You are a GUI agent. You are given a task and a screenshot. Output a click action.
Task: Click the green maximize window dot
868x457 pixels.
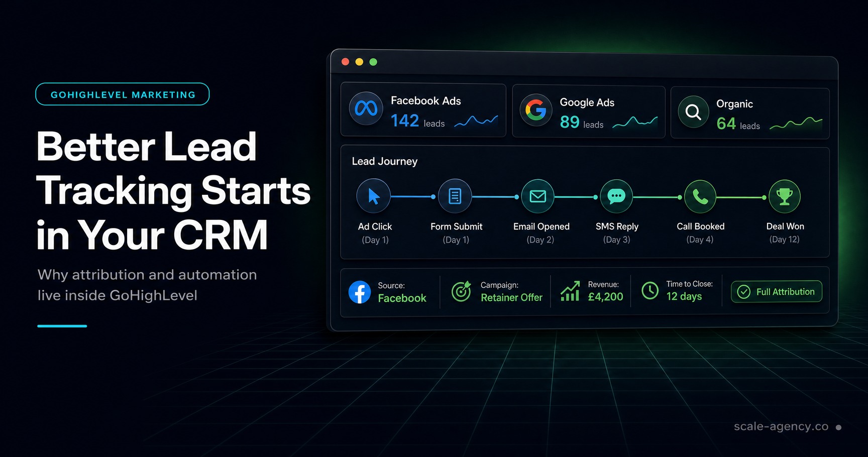pyautogui.click(x=373, y=62)
